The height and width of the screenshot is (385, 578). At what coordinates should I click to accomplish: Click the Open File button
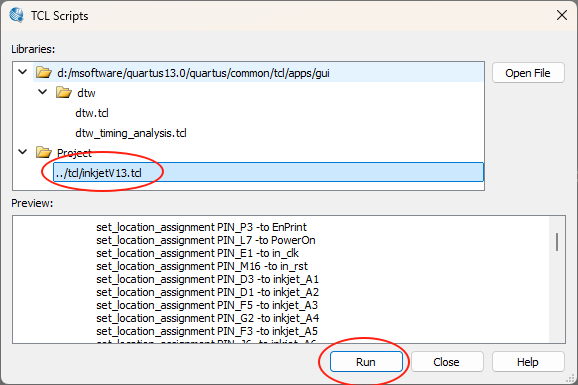tap(528, 73)
